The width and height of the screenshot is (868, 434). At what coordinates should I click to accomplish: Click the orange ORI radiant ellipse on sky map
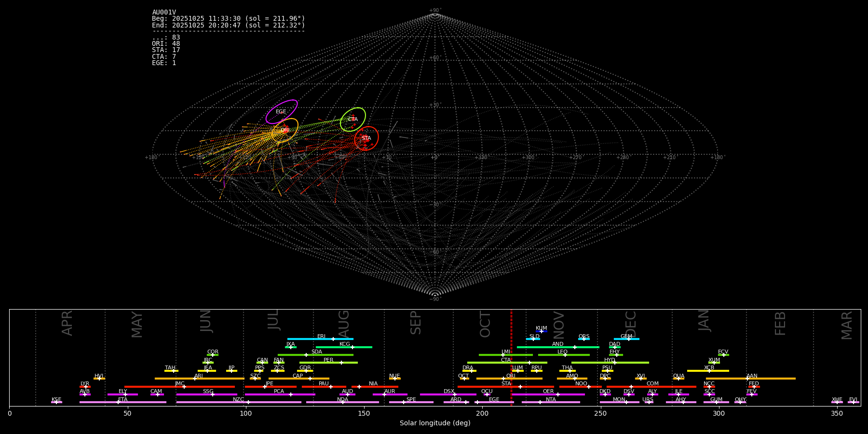(285, 130)
